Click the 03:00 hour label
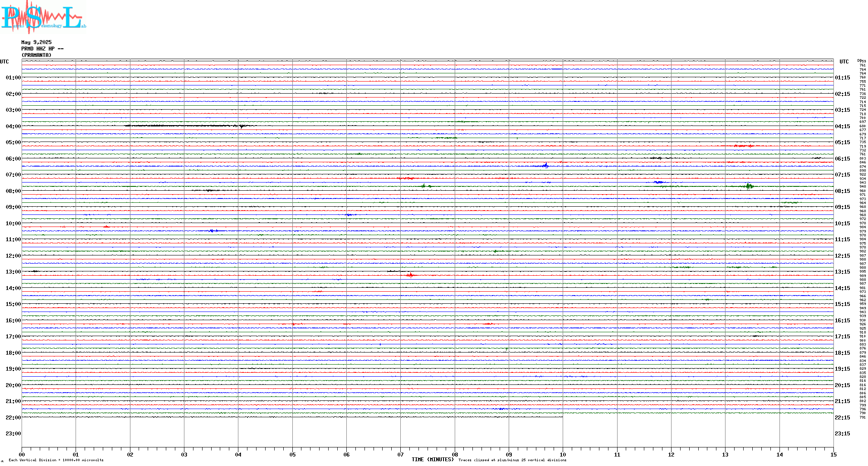This screenshot has height=466, width=868. click(x=13, y=110)
